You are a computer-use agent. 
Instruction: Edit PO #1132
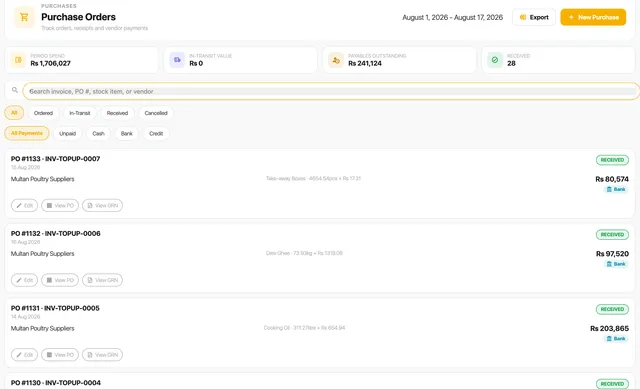pyautogui.click(x=24, y=280)
